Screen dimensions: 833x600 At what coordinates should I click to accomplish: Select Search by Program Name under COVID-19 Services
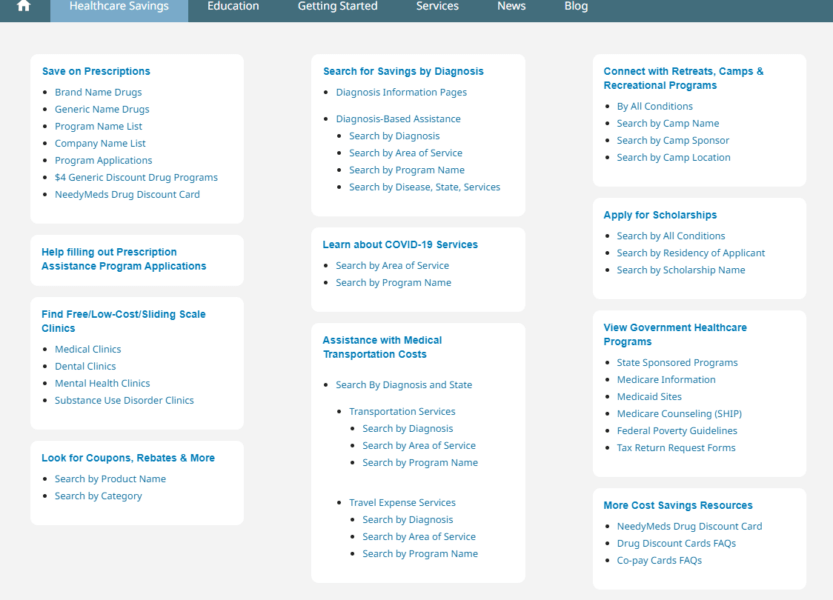[x=393, y=283]
